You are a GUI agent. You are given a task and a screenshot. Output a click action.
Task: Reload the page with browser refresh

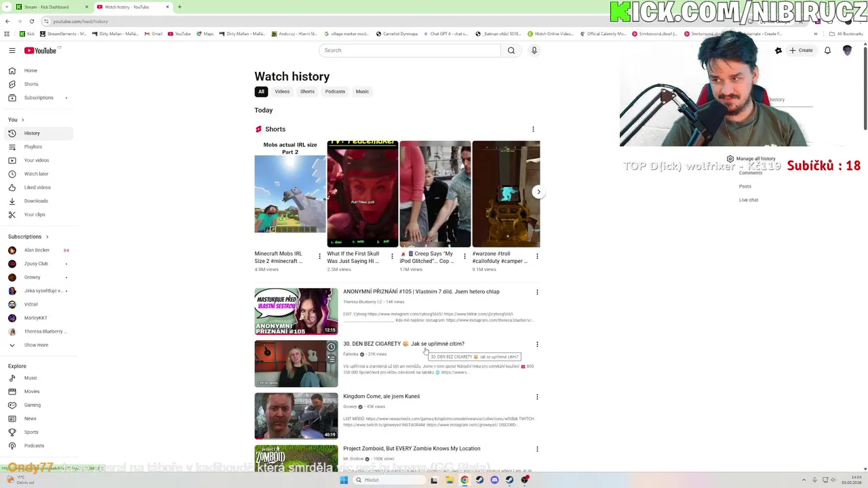tap(31, 21)
